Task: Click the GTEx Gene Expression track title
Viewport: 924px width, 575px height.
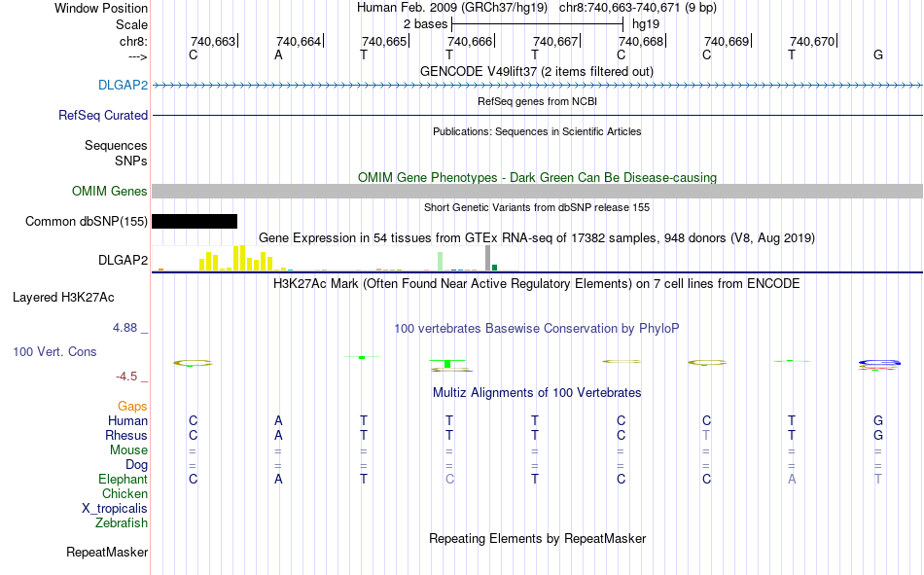Action: pos(537,237)
